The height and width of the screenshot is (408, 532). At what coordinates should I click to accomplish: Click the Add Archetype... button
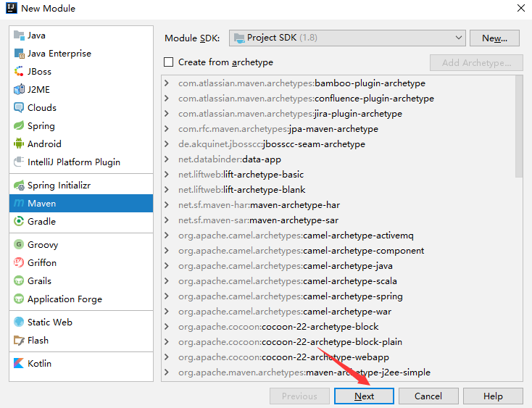point(476,63)
